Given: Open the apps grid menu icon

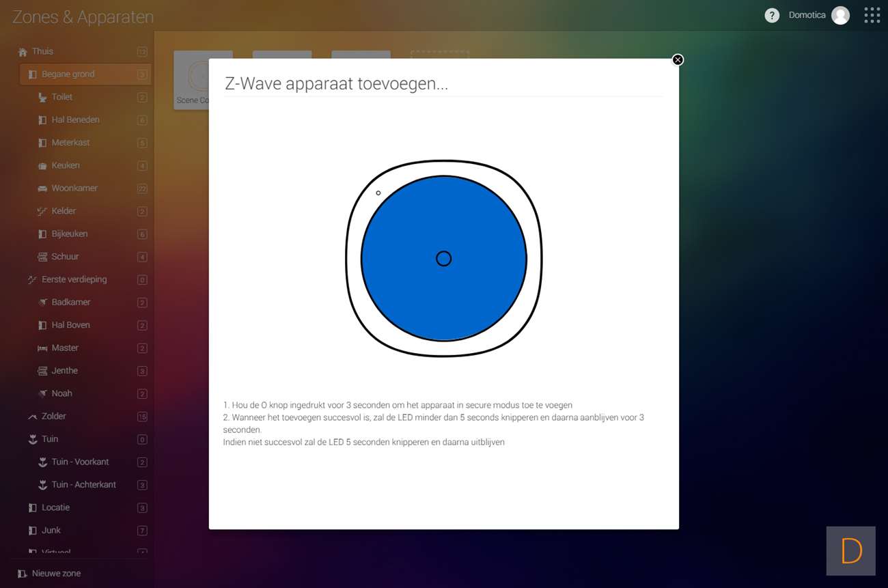Looking at the screenshot, I should tap(872, 16).
